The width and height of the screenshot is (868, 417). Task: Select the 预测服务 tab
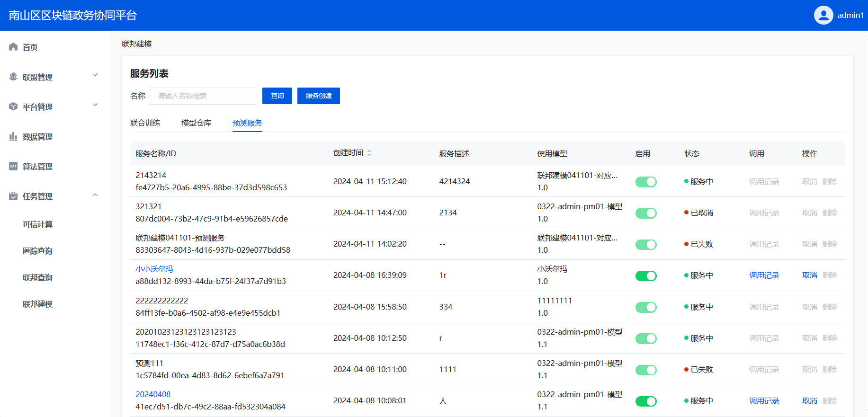tap(247, 123)
